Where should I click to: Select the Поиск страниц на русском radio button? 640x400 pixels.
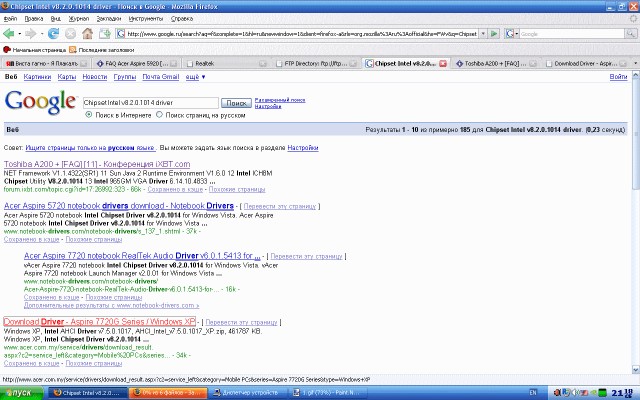pyautogui.click(x=159, y=115)
